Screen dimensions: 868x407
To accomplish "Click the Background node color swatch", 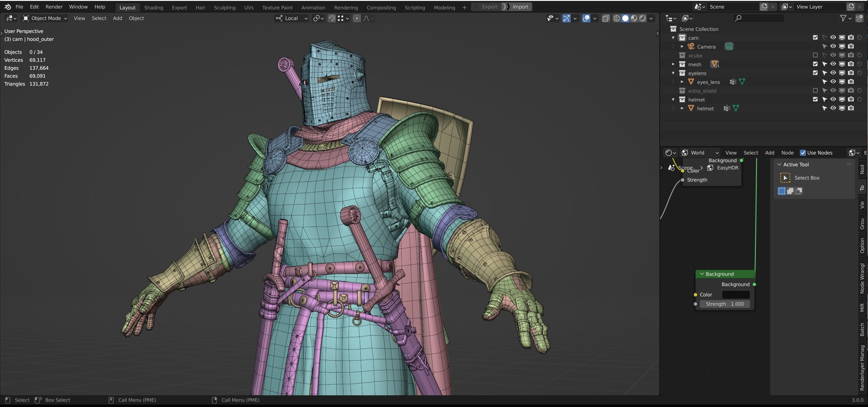I will pyautogui.click(x=736, y=295).
